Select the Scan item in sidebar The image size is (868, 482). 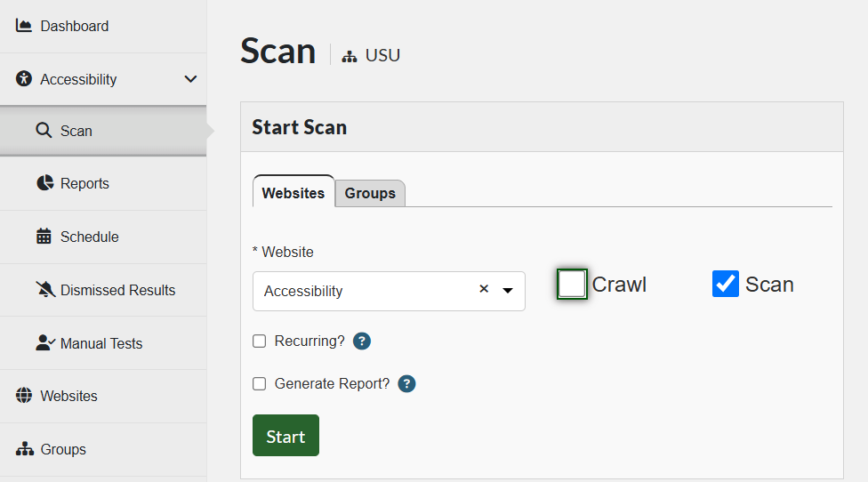pyautogui.click(x=103, y=131)
